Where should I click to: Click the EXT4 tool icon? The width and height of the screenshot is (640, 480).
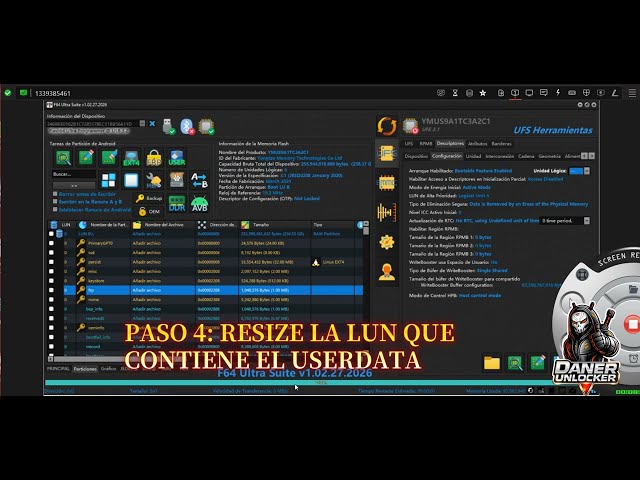(131, 158)
